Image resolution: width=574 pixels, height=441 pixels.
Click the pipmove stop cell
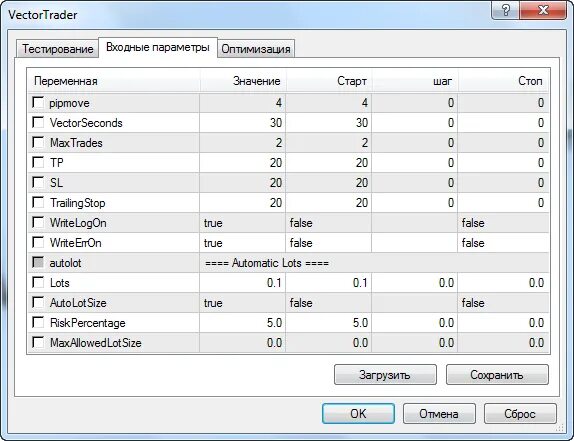pyautogui.click(x=503, y=103)
